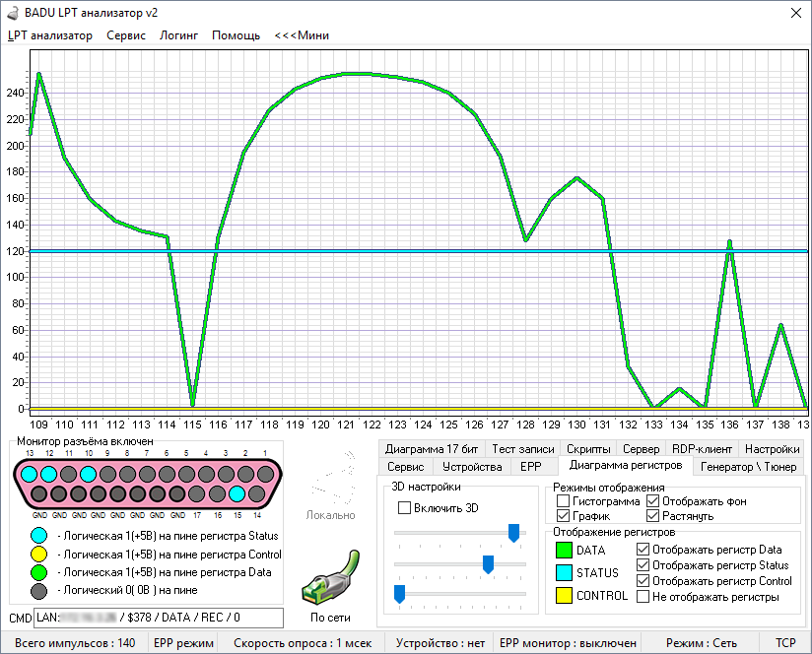This screenshot has width=812, height=654.
Task: Switch to the Генератор \ Тюнер tab
Action: [x=748, y=467]
